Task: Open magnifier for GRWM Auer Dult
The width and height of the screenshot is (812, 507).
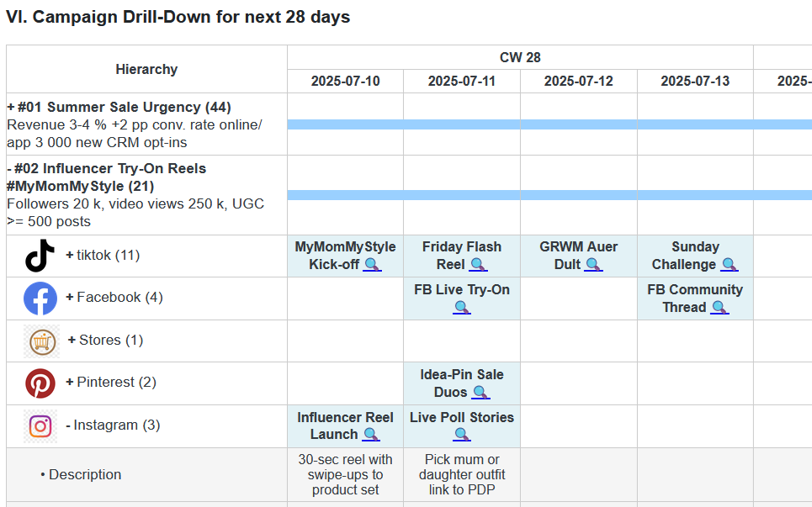Action: (x=593, y=265)
